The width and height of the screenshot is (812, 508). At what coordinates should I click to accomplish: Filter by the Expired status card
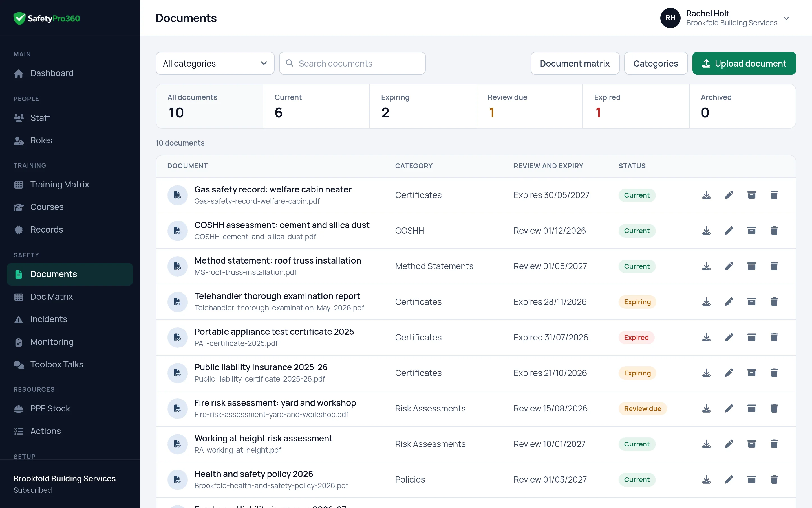[x=636, y=106]
